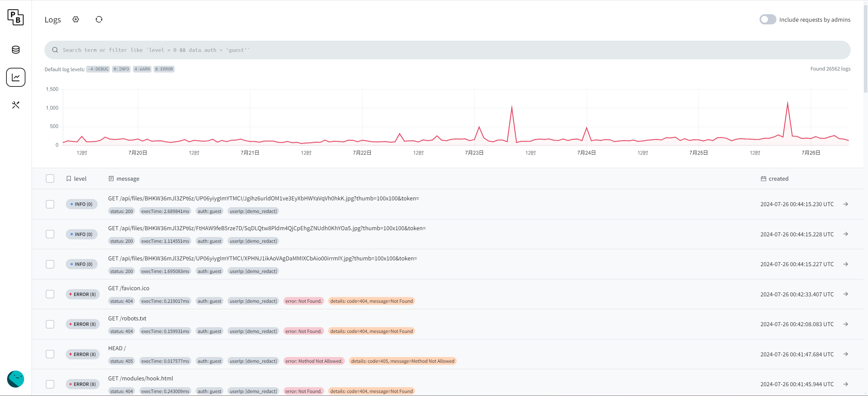Click 'GET /robots.txt' message
The width and height of the screenshot is (868, 396).
coord(127,318)
